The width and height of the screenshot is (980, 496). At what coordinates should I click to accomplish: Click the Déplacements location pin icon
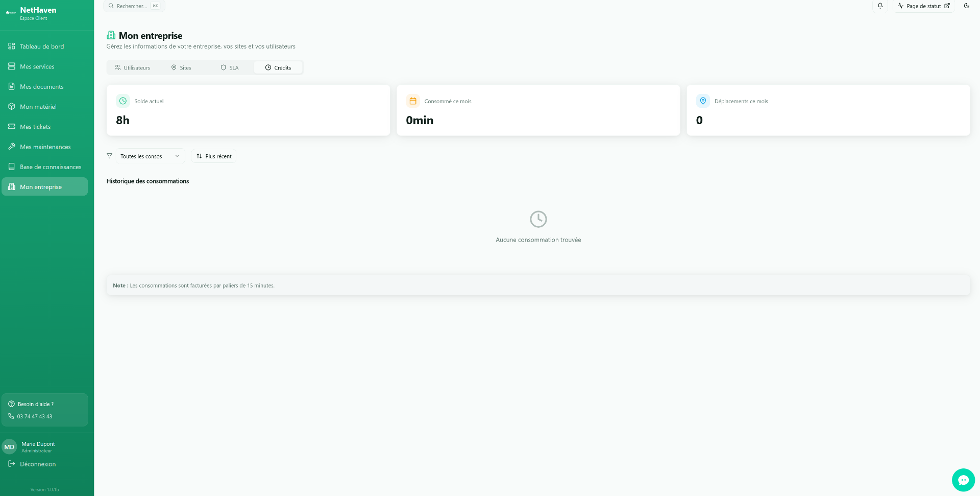(x=703, y=101)
